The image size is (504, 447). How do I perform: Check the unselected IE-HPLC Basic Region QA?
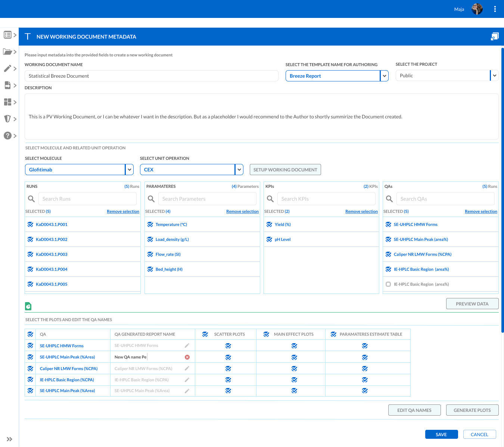(388, 284)
